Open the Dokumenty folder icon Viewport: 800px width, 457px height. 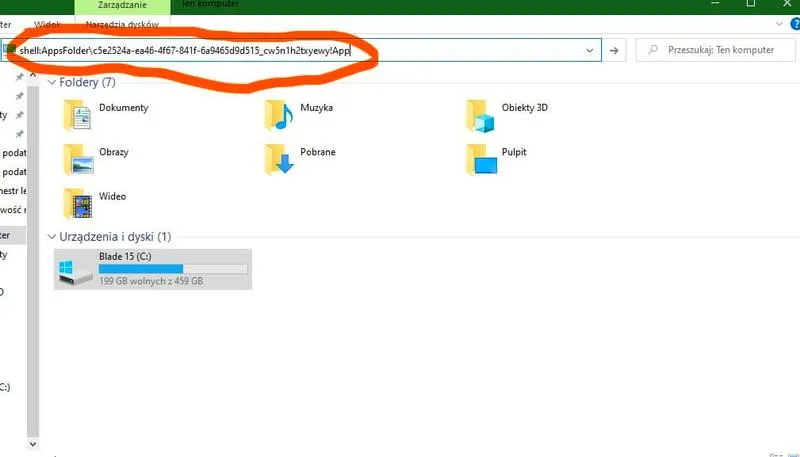(x=78, y=115)
